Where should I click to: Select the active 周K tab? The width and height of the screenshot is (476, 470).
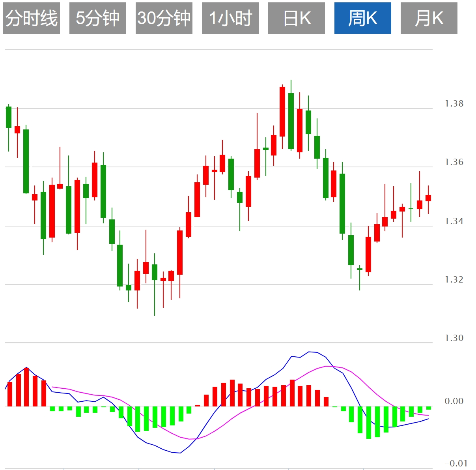[x=363, y=18]
